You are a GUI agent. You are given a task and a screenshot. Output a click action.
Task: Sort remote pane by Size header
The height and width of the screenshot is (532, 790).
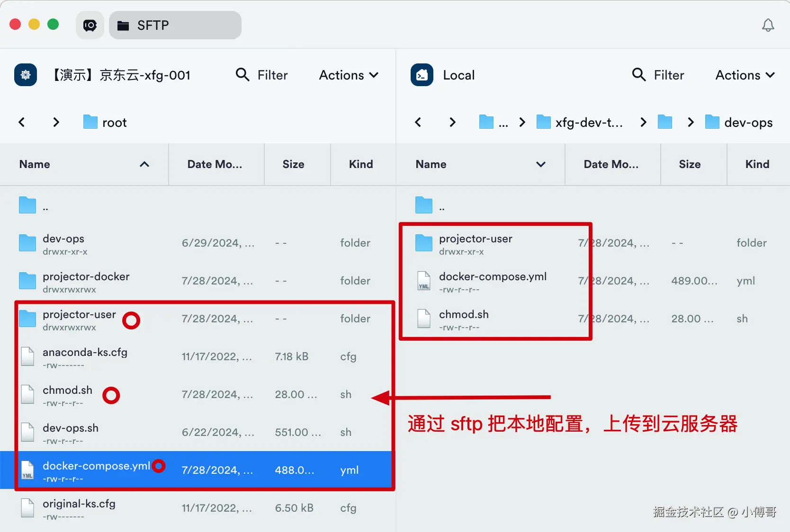pos(297,164)
